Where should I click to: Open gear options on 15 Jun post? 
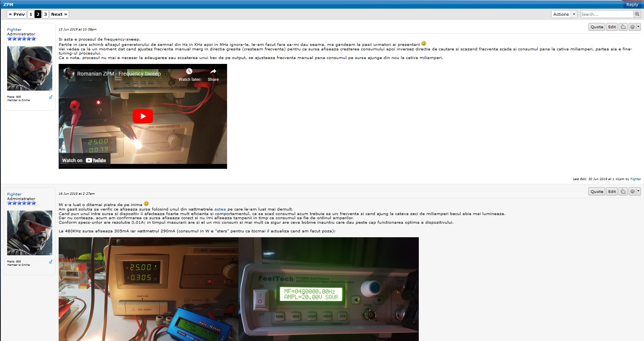pyautogui.click(x=632, y=27)
